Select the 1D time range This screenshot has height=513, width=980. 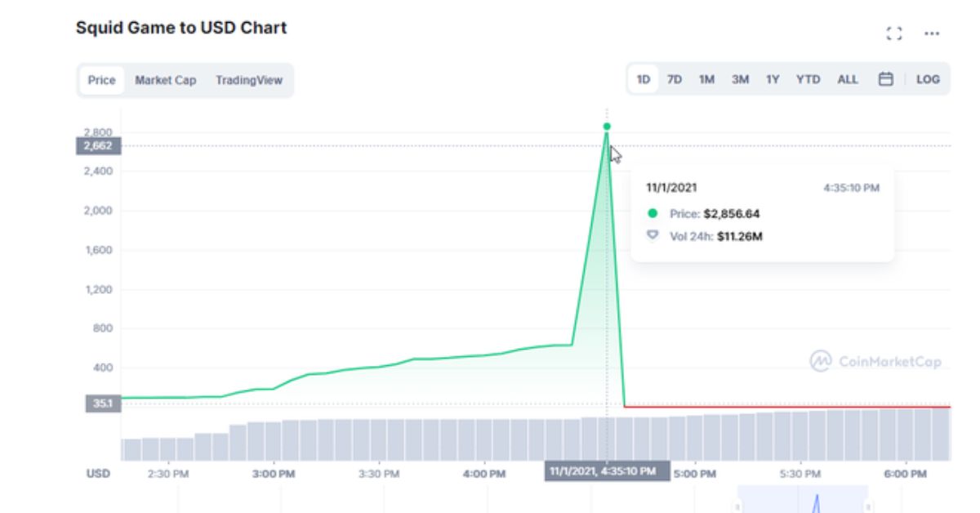644,79
